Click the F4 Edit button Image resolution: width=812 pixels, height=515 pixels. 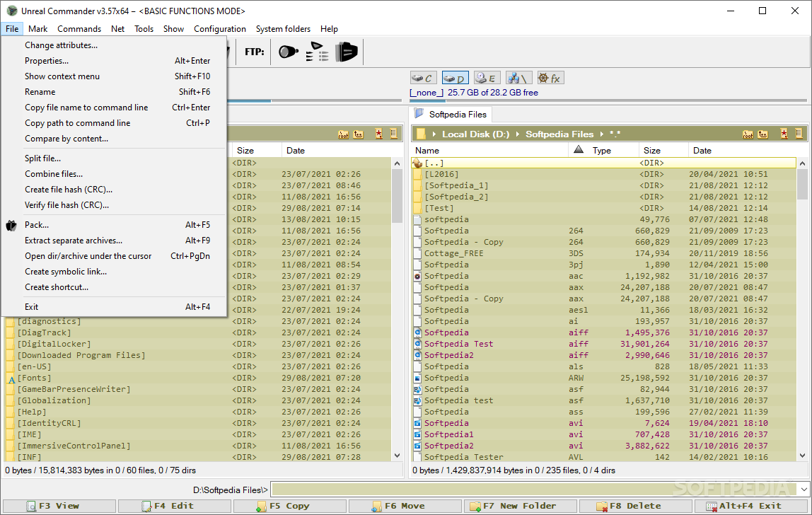[175, 507]
